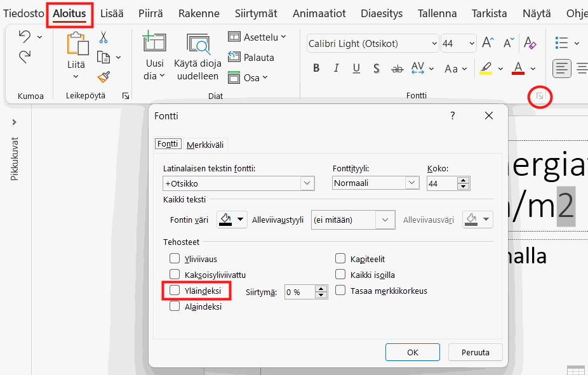This screenshot has height=375, width=588.
Task: Switch to the Rakenne ribbon tab
Action: coord(199,13)
